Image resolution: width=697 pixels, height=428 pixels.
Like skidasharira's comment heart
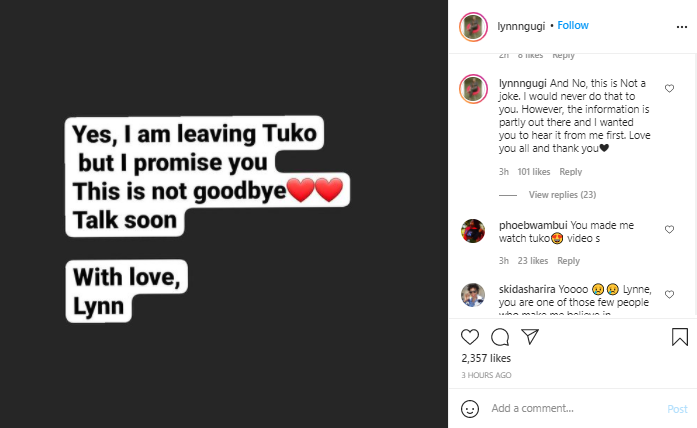pyautogui.click(x=669, y=294)
